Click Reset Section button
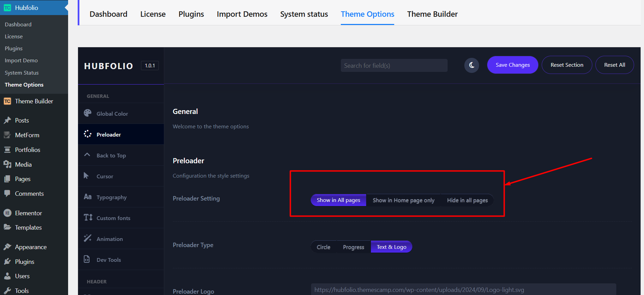Screen dimensions: 644x295 [567, 65]
